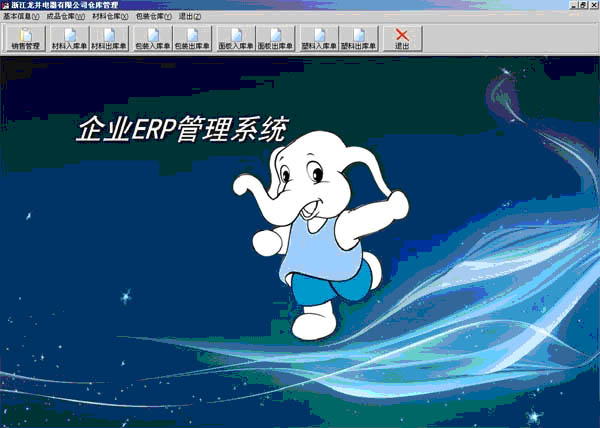Open the 材料仓库 menu

point(110,17)
